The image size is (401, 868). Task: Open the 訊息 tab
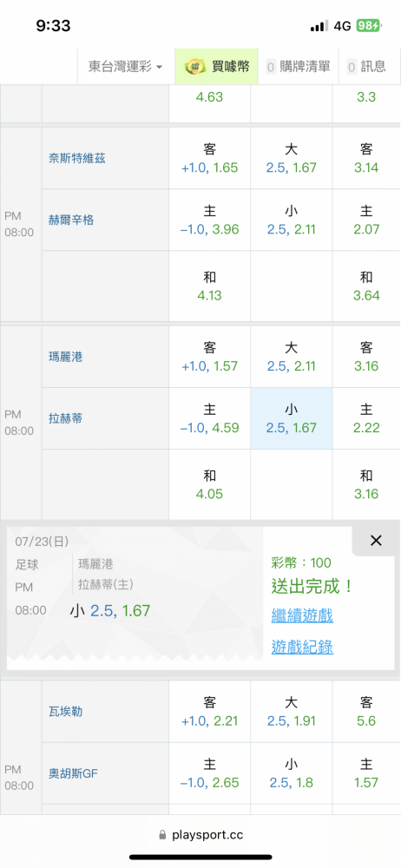point(366,67)
